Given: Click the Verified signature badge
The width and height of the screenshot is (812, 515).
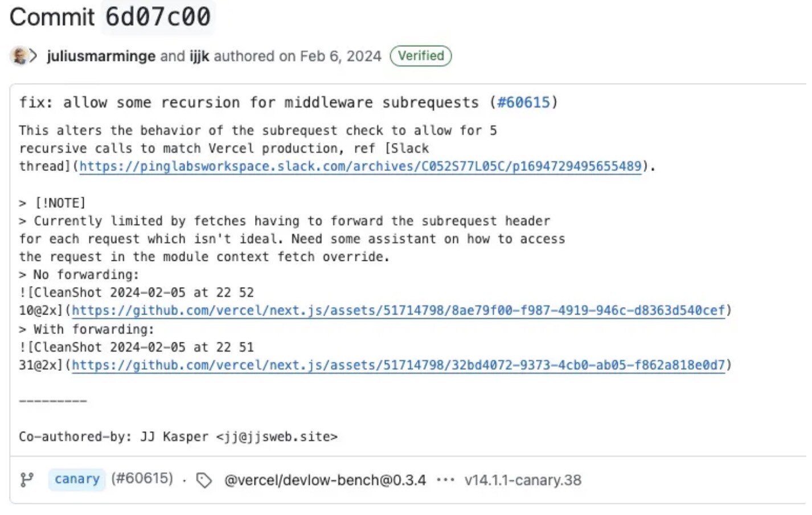Looking at the screenshot, I should tap(420, 56).
